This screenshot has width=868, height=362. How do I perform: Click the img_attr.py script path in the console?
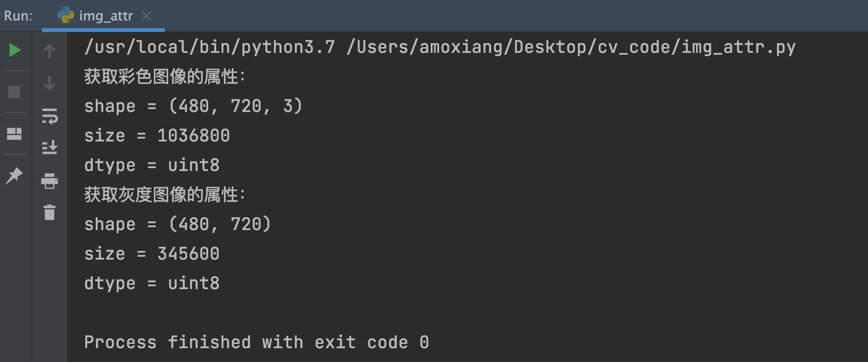(571, 47)
